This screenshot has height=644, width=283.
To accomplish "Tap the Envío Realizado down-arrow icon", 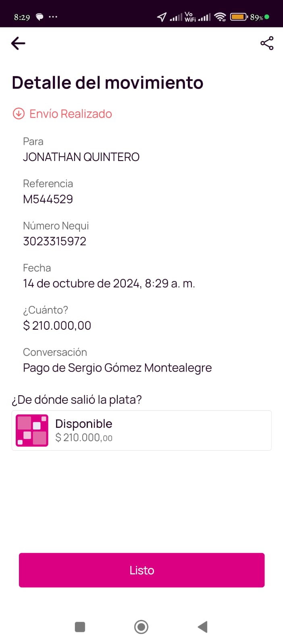I will pos(19,114).
